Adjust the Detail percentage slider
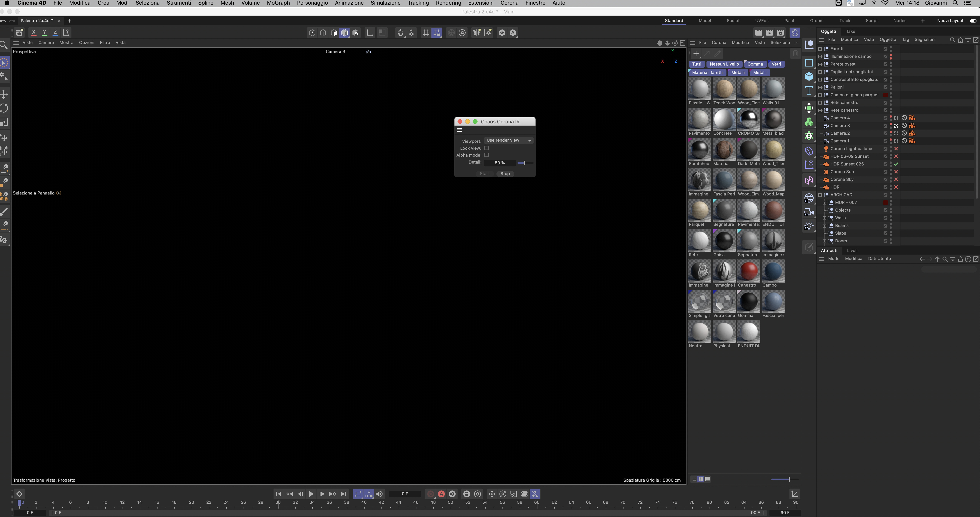Image resolution: width=980 pixels, height=517 pixels. coord(524,163)
